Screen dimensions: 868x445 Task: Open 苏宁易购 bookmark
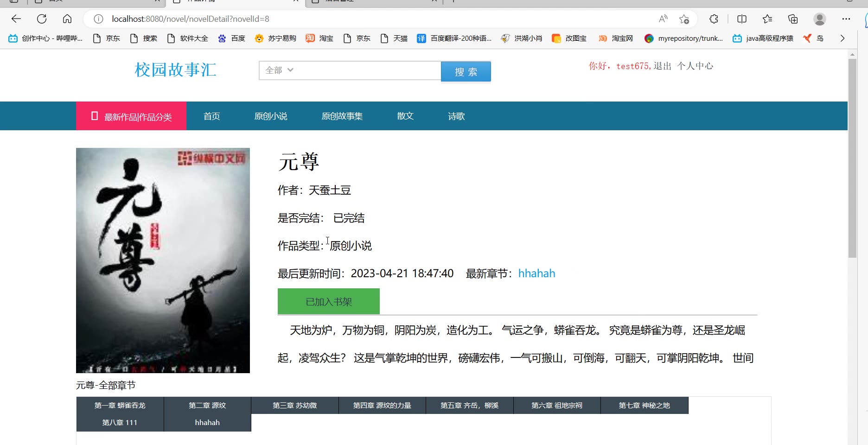pos(276,38)
